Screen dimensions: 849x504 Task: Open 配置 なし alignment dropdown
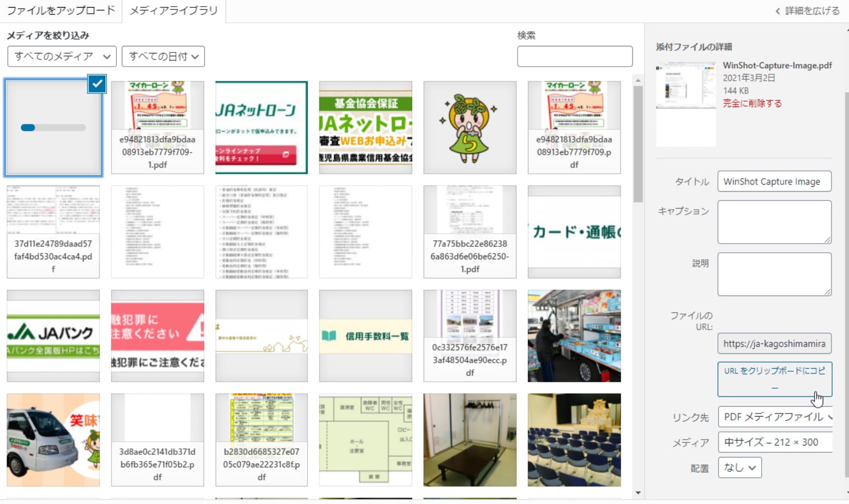point(739,467)
